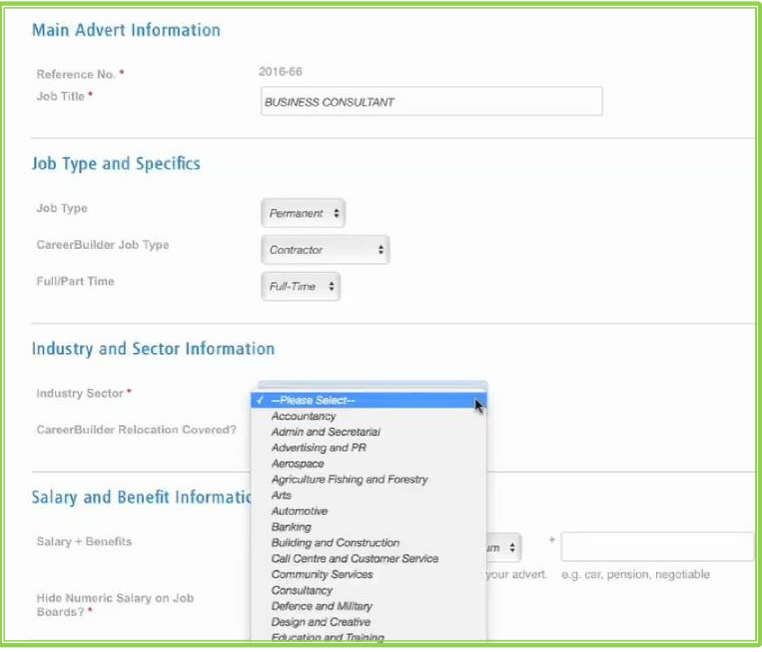Screen dimensions: 762x652
Task: Open the Job Type dropdown
Action: (303, 213)
